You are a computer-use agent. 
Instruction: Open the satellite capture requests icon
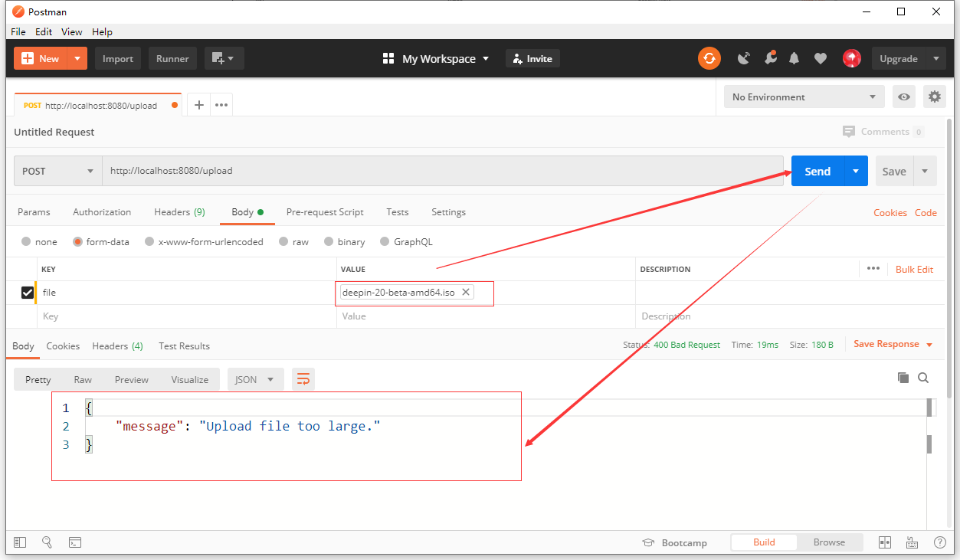tap(743, 58)
